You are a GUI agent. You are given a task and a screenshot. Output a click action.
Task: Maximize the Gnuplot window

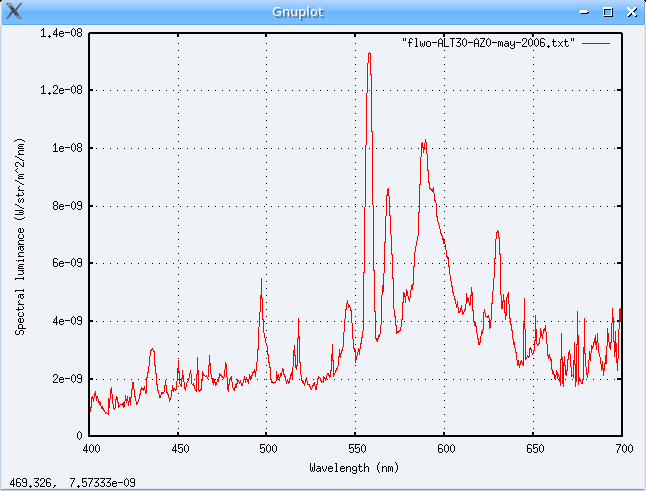tap(607, 12)
